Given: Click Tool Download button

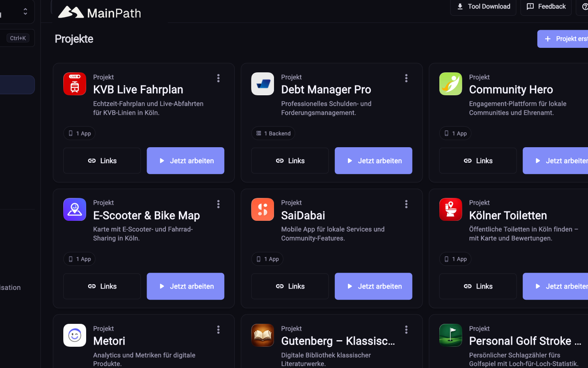Looking at the screenshot, I should coord(483,7).
